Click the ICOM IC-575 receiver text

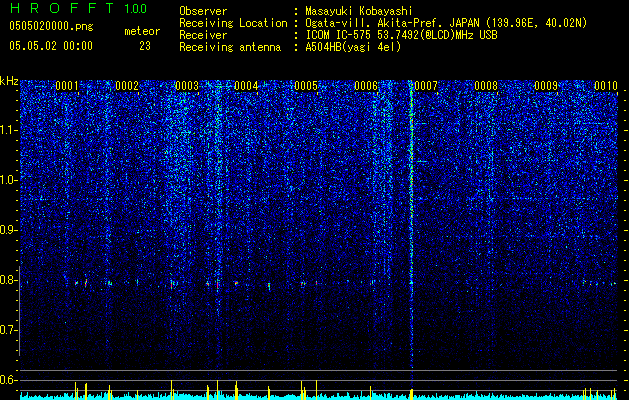pos(401,35)
